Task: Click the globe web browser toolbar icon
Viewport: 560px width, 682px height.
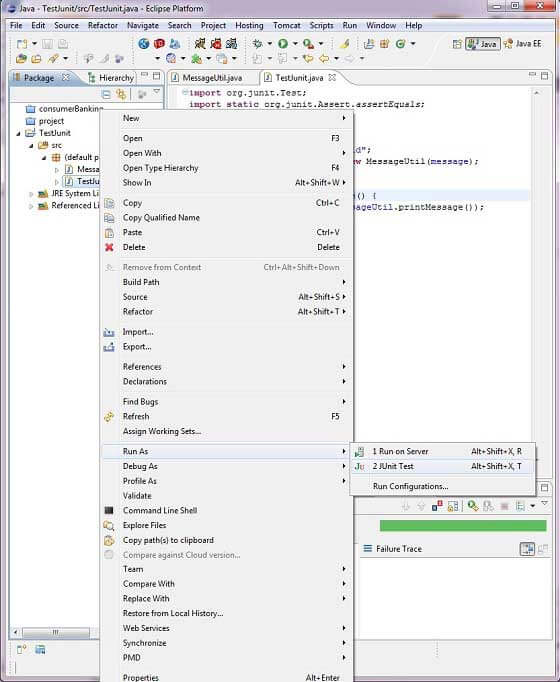Action: point(143,43)
